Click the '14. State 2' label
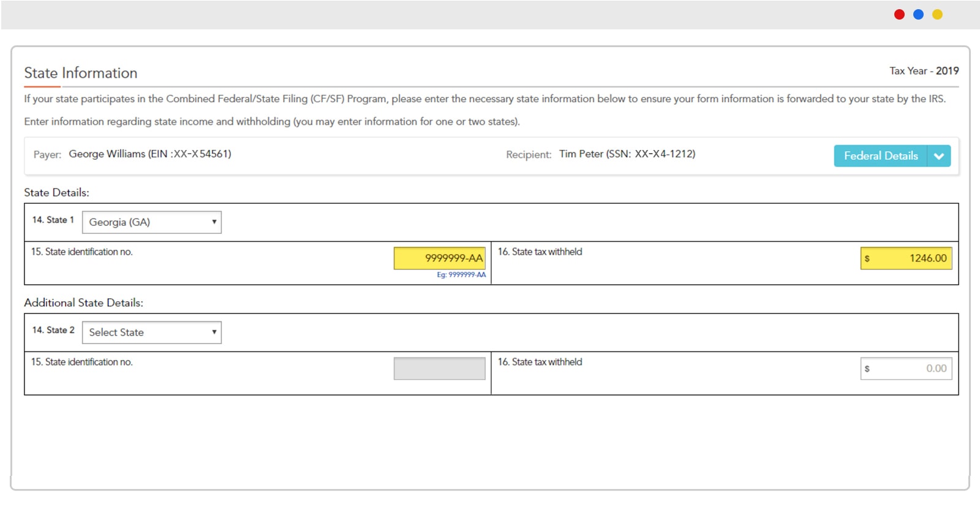This screenshot has height=510, width=980. click(x=53, y=330)
